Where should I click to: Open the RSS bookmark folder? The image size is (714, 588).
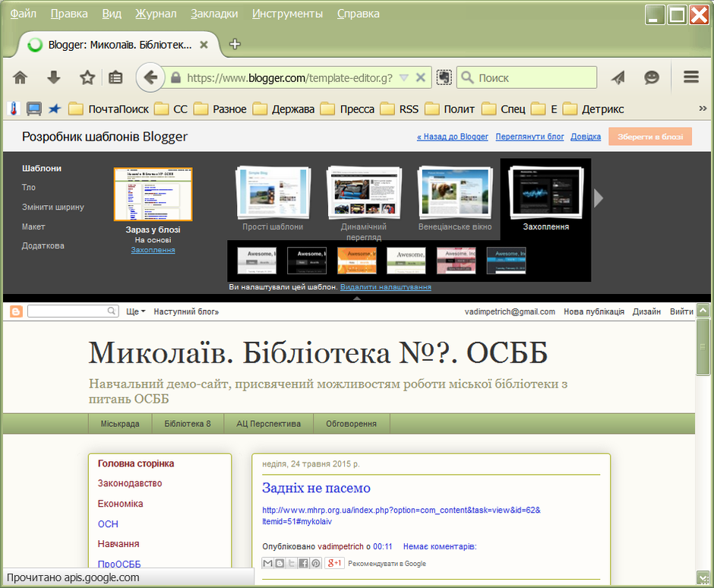click(400, 109)
